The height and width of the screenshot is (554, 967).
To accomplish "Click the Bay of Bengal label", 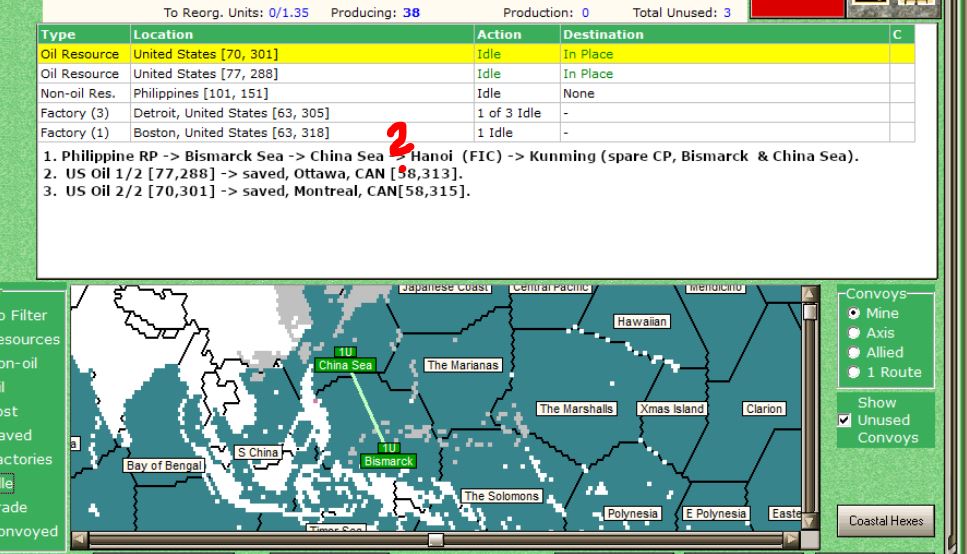I will point(164,466).
